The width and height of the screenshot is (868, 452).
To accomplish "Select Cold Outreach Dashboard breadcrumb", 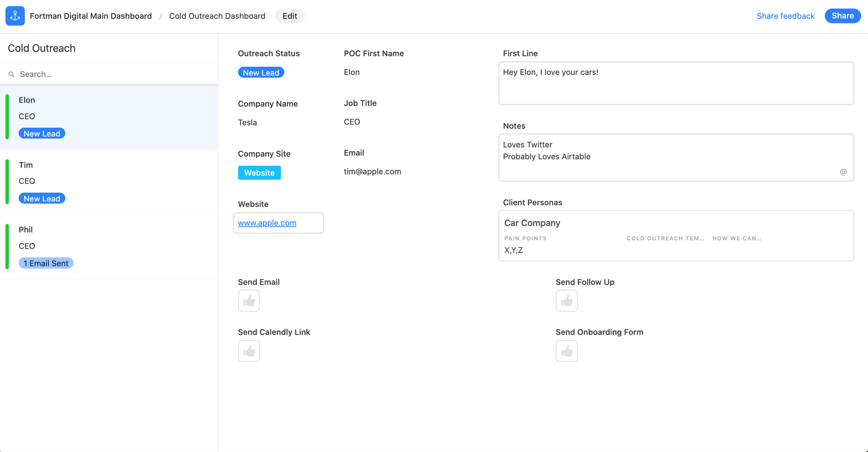I will tap(217, 16).
